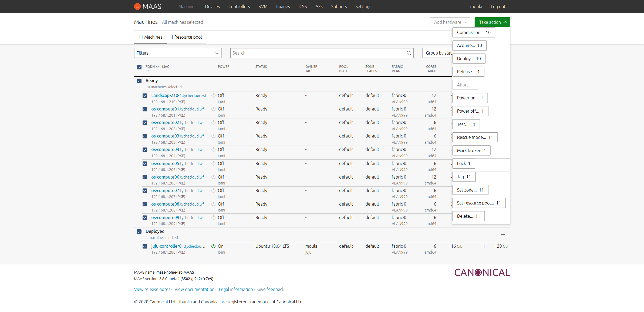Click power icon for os-compute02

click(x=213, y=122)
